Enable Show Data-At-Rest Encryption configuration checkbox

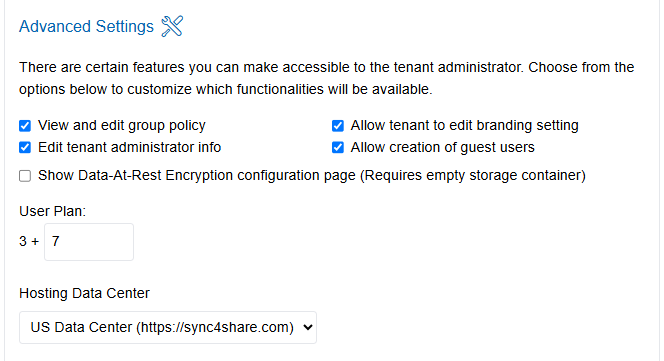[x=25, y=176]
